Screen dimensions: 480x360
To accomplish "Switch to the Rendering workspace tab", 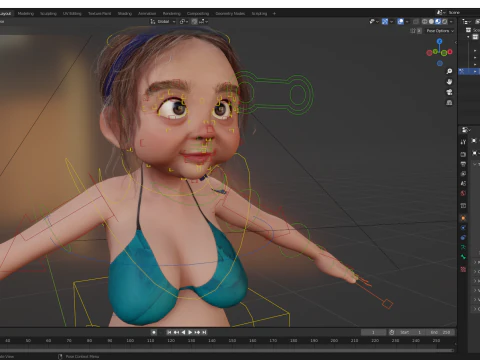I will click(x=172, y=14).
